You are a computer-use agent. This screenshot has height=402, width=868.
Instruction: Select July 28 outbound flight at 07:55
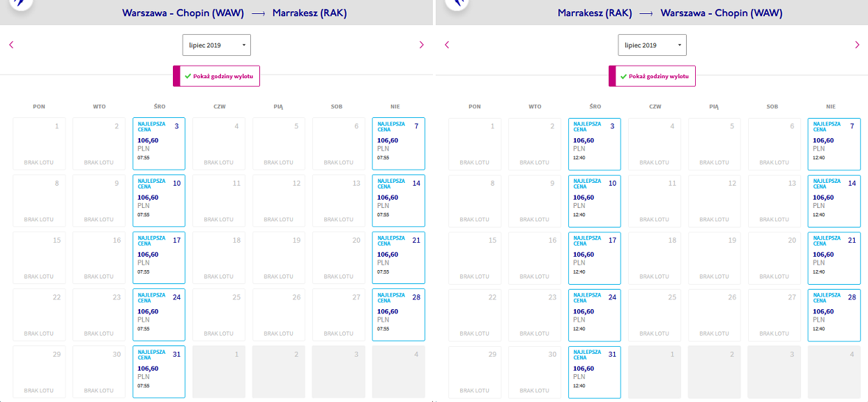pos(398,315)
